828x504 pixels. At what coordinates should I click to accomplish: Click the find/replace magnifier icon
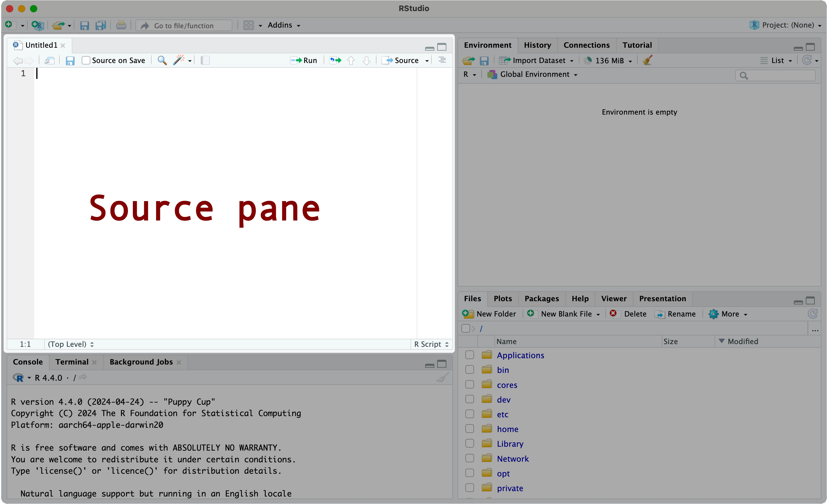click(162, 60)
